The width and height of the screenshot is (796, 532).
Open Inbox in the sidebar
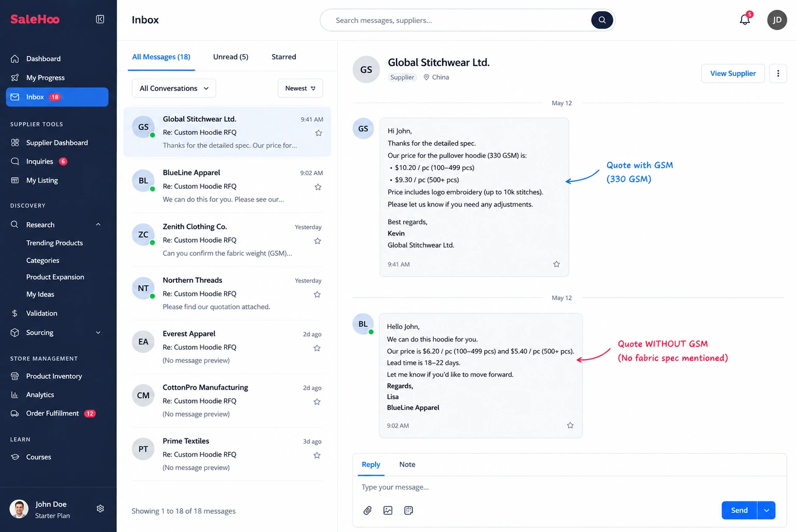pos(57,97)
